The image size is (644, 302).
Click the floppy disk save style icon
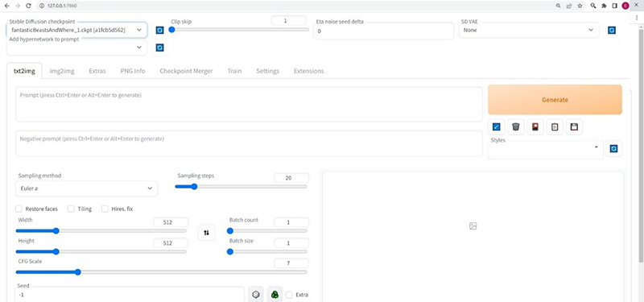point(574,127)
